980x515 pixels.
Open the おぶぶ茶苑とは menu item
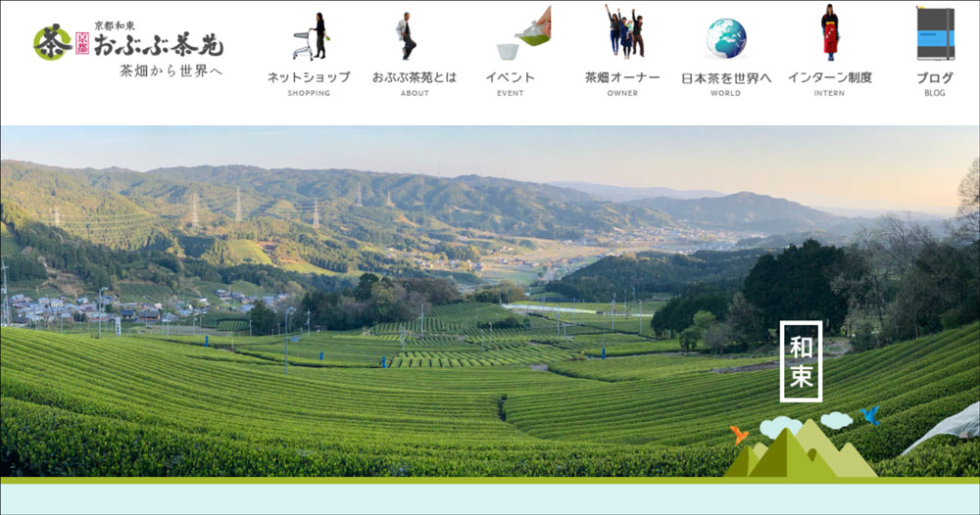pyautogui.click(x=414, y=77)
